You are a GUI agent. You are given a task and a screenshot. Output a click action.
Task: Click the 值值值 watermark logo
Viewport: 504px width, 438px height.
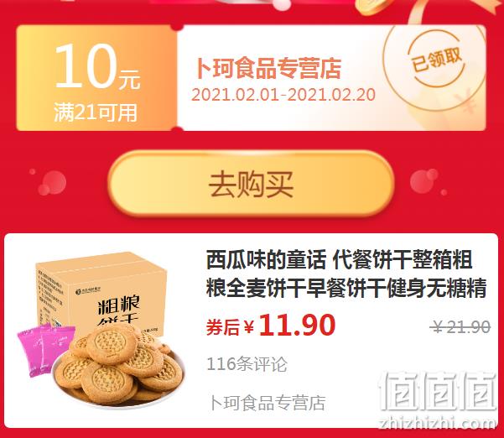coord(437,391)
